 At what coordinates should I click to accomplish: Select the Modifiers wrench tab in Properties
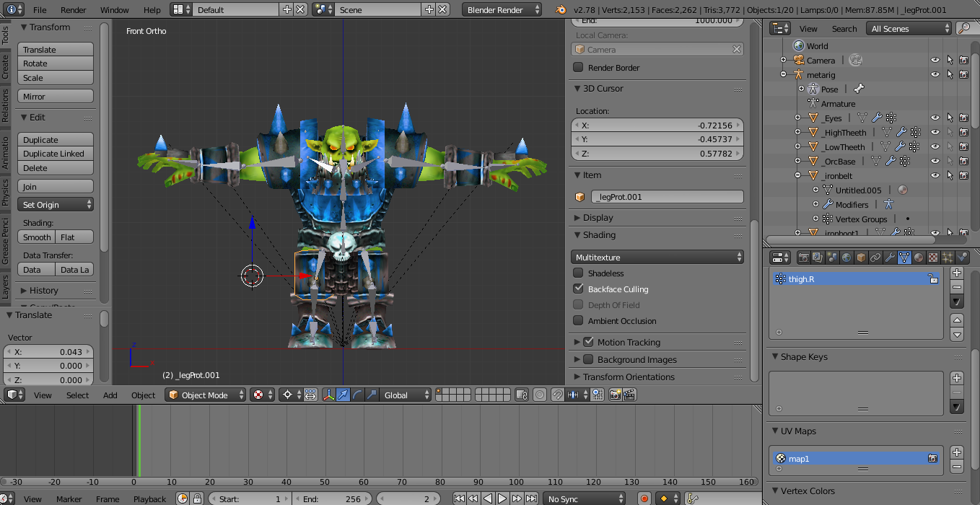pos(890,257)
